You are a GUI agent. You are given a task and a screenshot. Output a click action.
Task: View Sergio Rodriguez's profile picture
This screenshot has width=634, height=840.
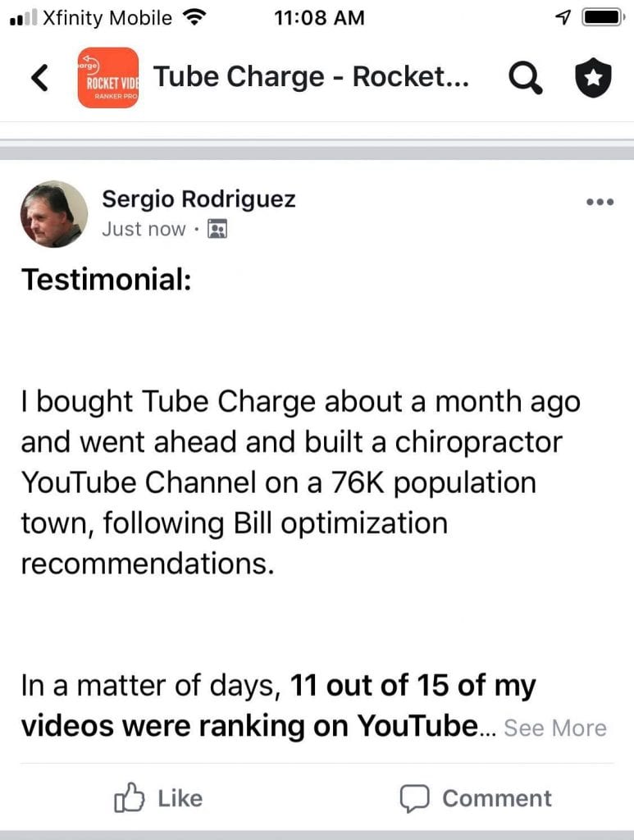pos(53,214)
